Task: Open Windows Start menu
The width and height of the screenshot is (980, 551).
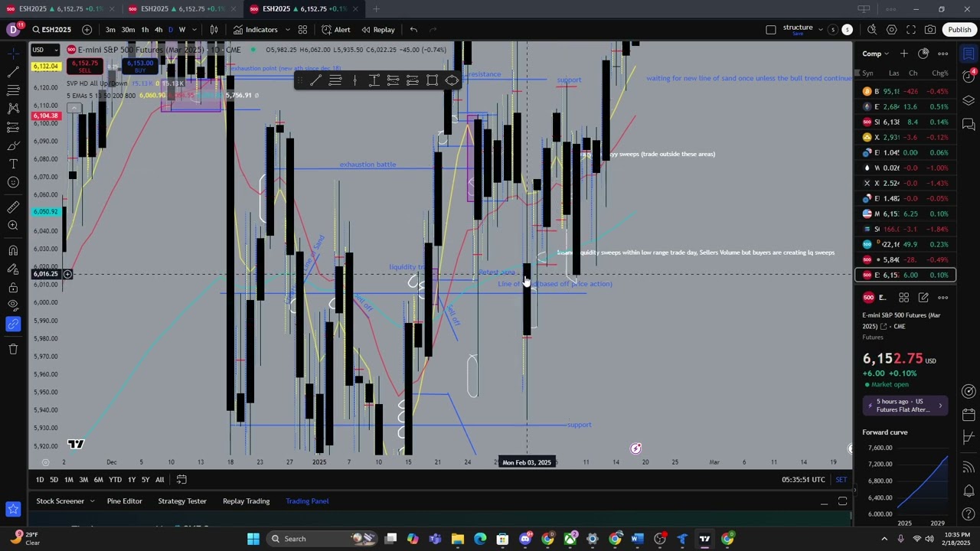Action: [253, 539]
